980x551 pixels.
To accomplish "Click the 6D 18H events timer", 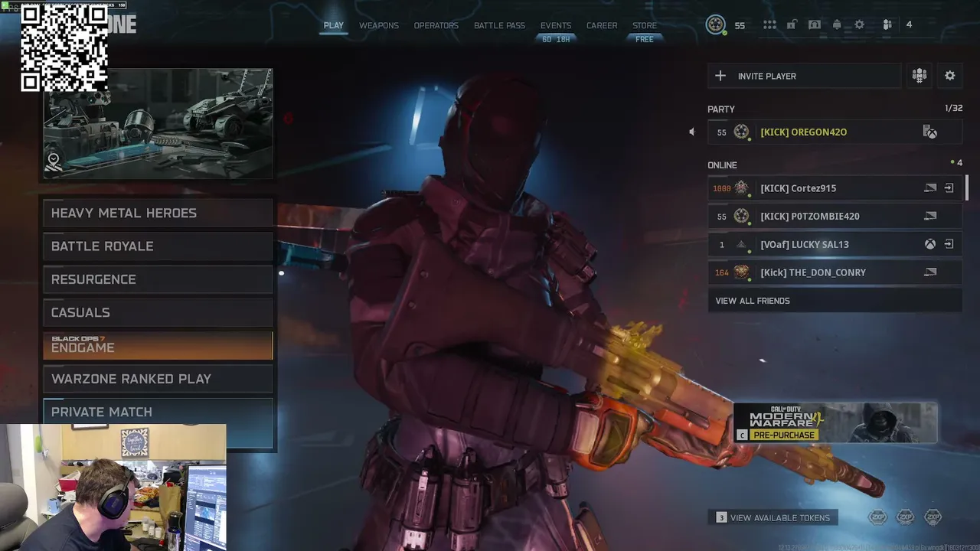I will pos(556,39).
